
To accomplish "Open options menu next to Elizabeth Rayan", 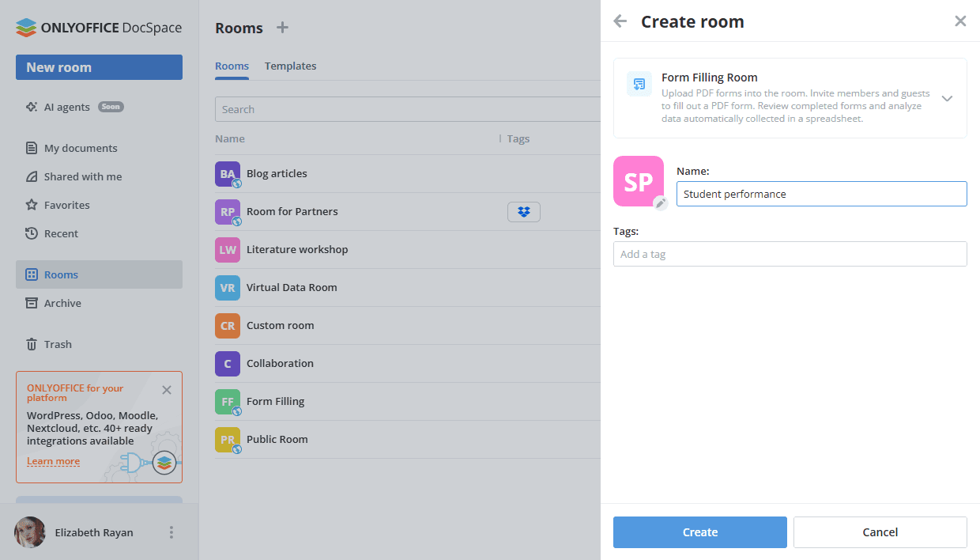I will (x=171, y=532).
